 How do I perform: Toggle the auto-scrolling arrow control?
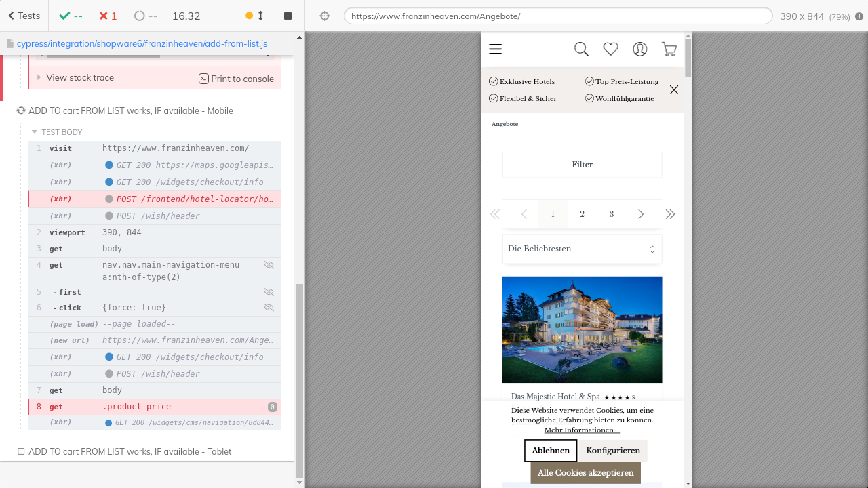pyautogui.click(x=260, y=16)
